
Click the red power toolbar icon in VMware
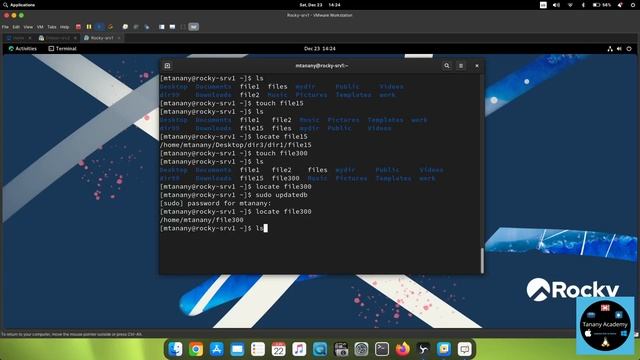(x=78, y=27)
